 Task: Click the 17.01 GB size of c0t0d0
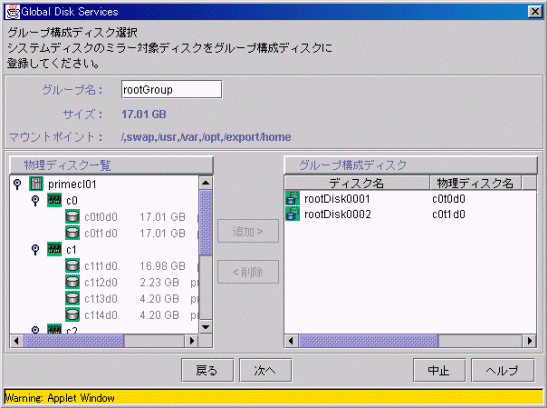(x=163, y=217)
